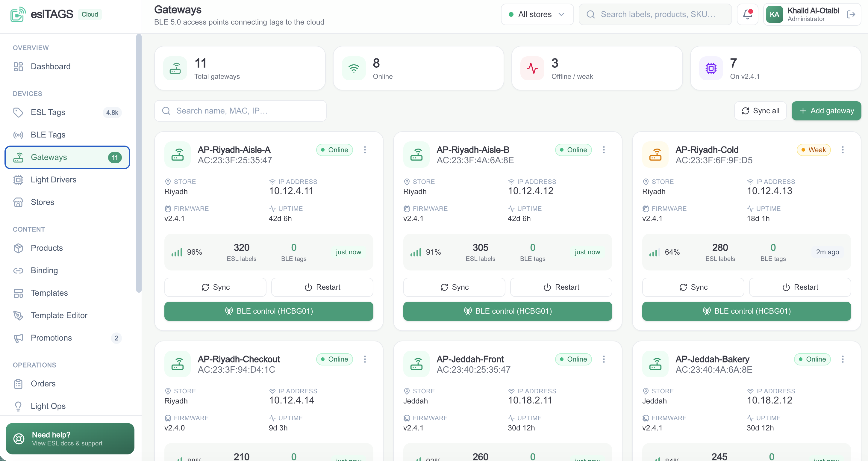Click the logout icon next to Khalid Al-Otaibi
This screenshot has width=868, height=461.
click(851, 14)
